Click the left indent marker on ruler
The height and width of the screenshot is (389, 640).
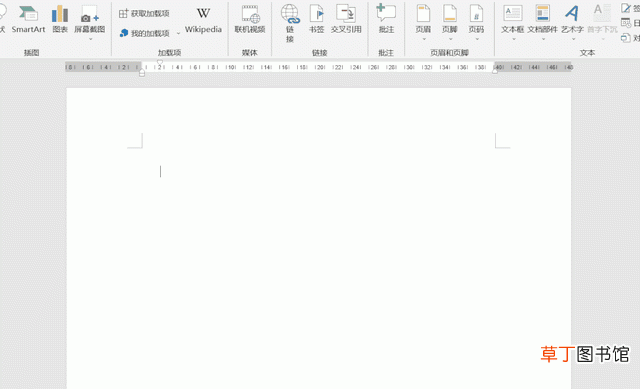click(x=142, y=73)
